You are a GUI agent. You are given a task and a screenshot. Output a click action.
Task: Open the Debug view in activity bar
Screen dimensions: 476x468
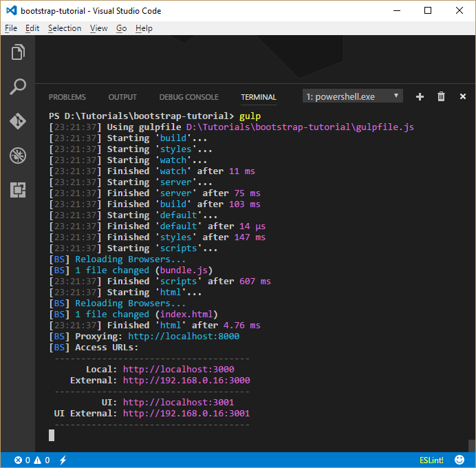coord(18,155)
